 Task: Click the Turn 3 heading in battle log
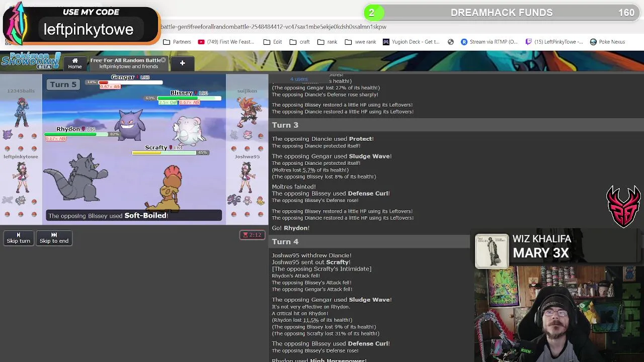pos(285,125)
